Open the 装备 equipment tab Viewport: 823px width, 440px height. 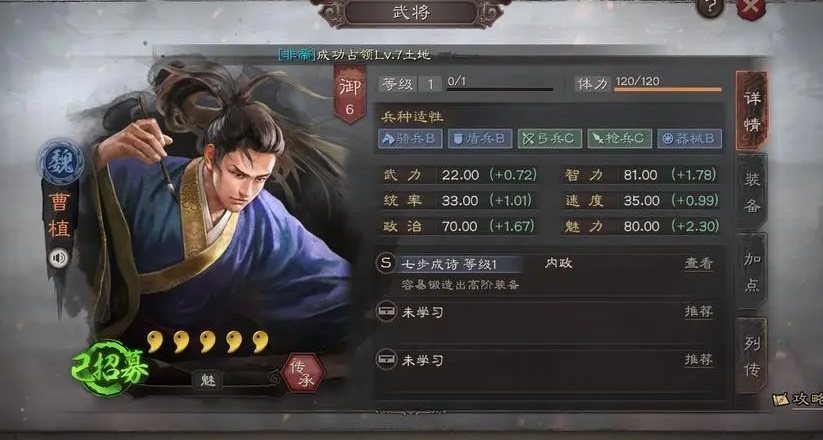(752, 192)
